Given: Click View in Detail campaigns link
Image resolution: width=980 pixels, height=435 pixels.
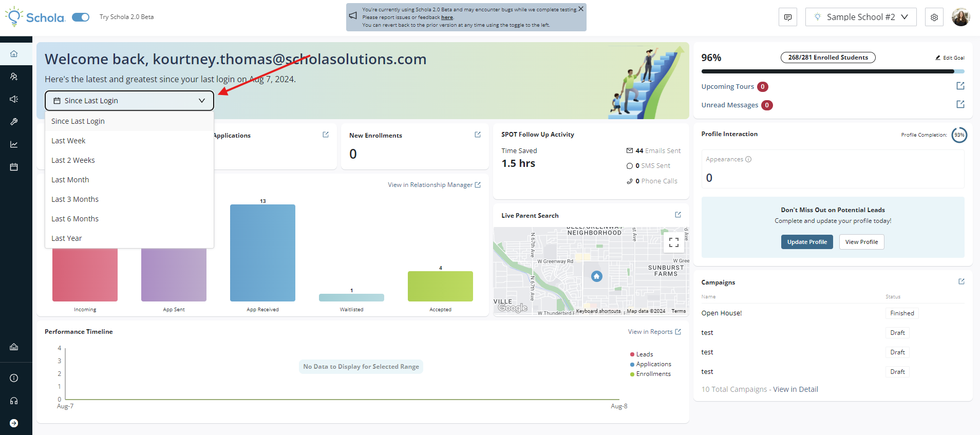Looking at the screenshot, I should click(x=796, y=389).
